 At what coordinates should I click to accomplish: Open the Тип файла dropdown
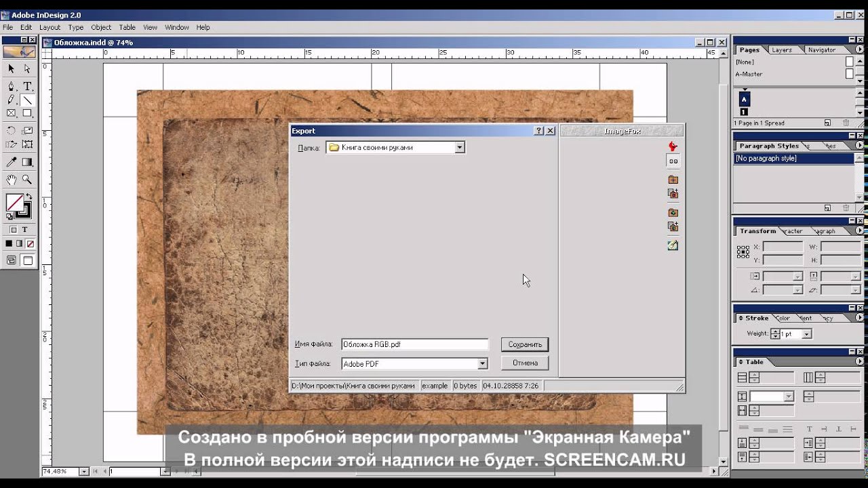pos(482,364)
